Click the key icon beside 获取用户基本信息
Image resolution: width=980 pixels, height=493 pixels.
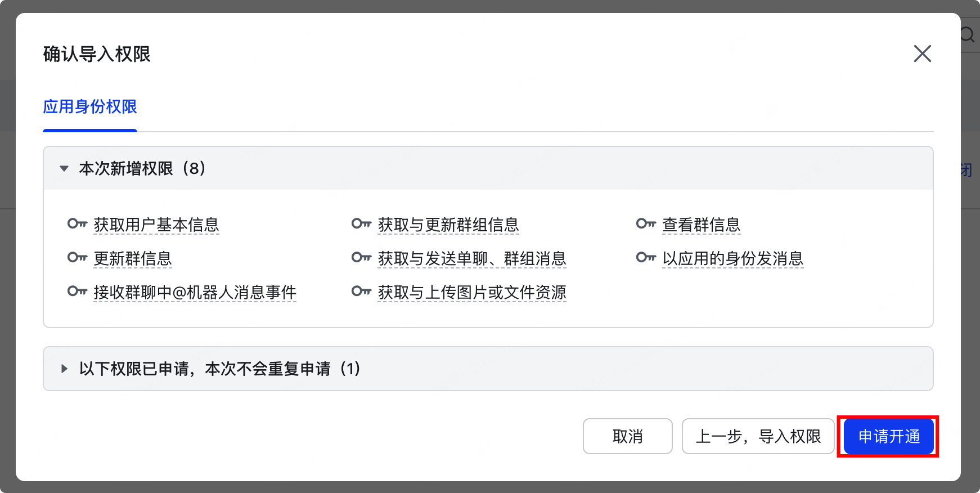77,224
